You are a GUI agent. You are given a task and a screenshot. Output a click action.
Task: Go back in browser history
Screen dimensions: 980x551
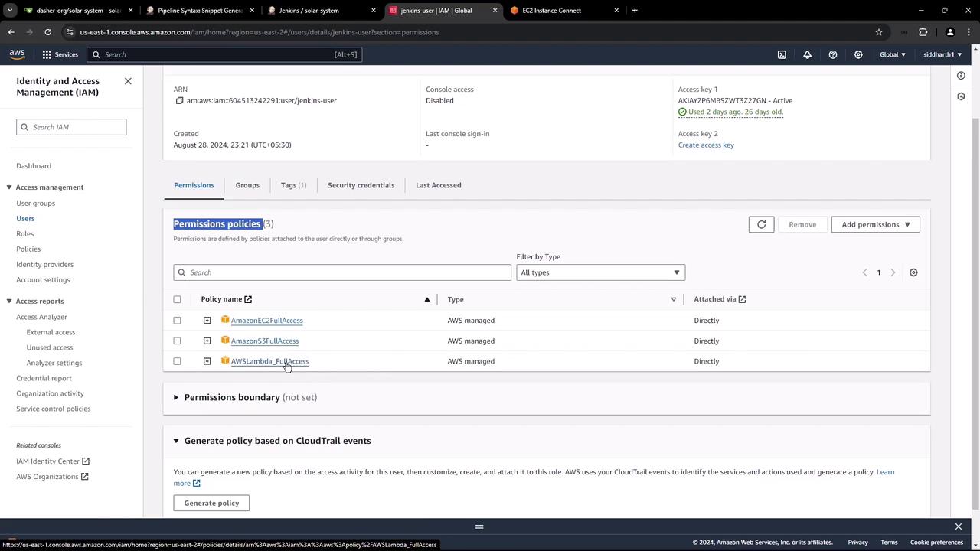[x=11, y=32]
